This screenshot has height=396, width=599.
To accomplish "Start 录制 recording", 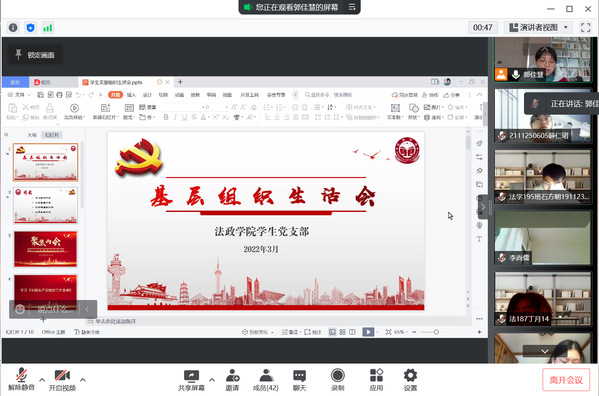I will click(337, 380).
